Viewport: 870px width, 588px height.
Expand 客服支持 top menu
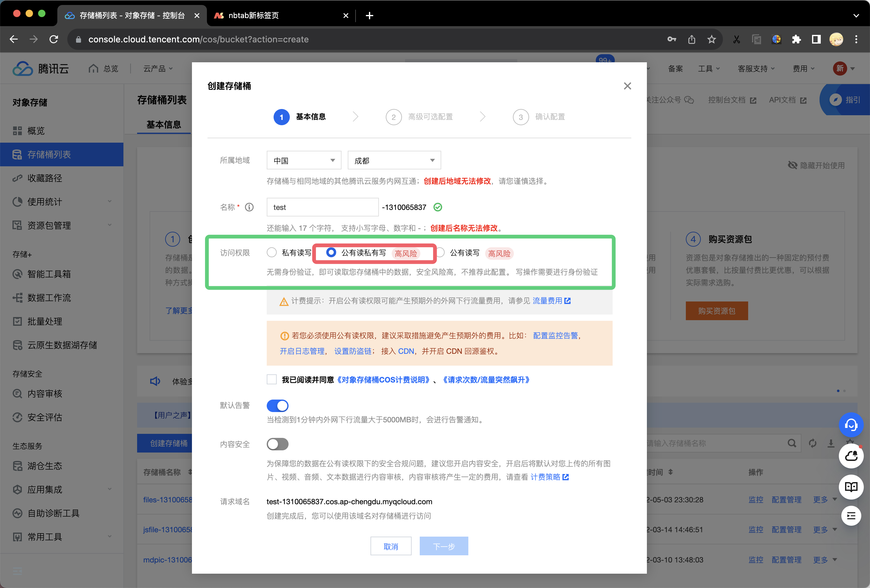(x=756, y=69)
